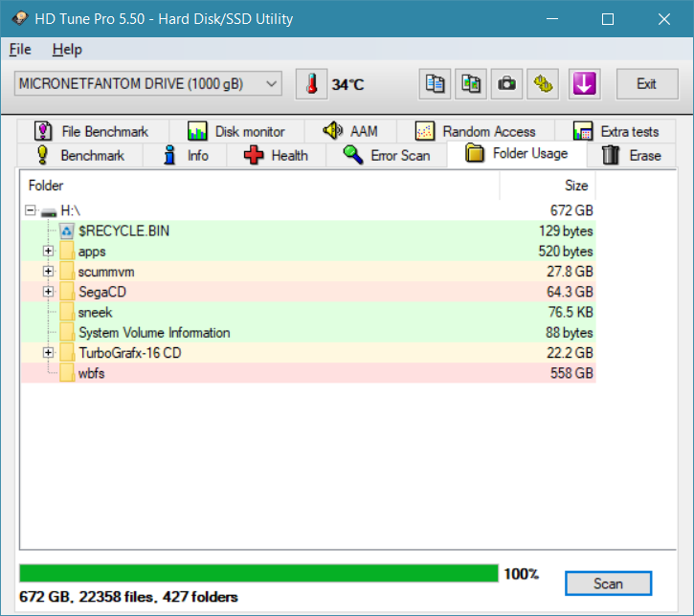694x616 pixels.
Task: Select the 129 bytes size value
Action: coord(566,231)
